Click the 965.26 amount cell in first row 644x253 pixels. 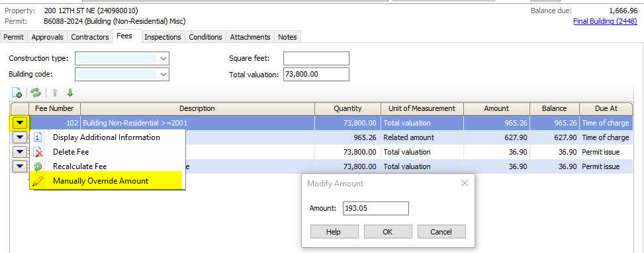coord(496,123)
